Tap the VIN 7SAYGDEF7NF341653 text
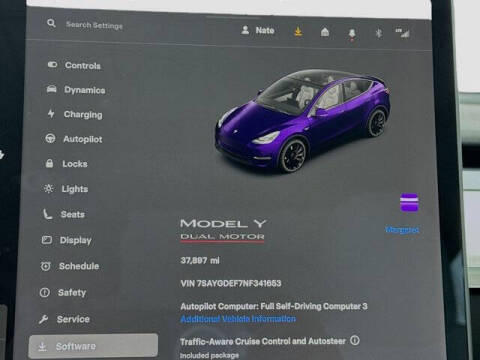Viewport: 480px width, 360px height. pos(231,283)
